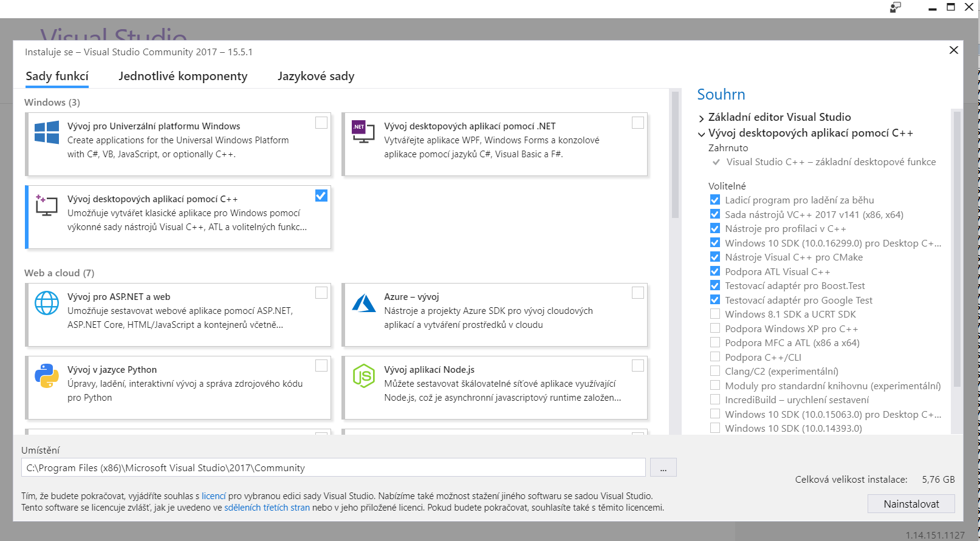Screen dimensions: 980x541
Task: Check the Node.js workload checkbox
Action: pos(638,366)
